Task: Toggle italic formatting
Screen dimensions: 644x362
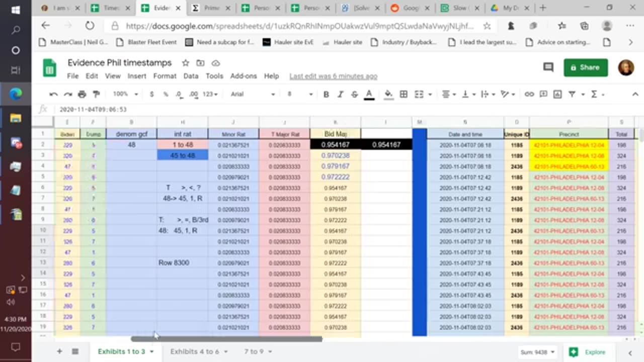Action: (340, 94)
